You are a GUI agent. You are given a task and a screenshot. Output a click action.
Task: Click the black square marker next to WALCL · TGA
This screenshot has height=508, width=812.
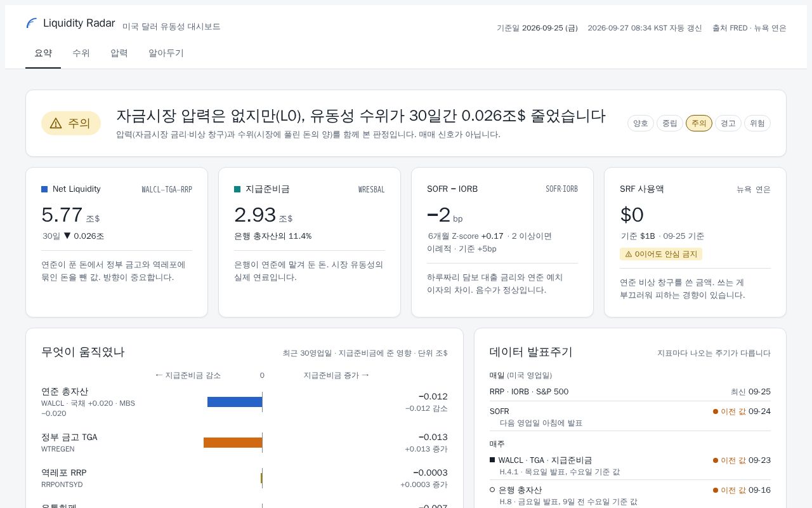coord(492,460)
